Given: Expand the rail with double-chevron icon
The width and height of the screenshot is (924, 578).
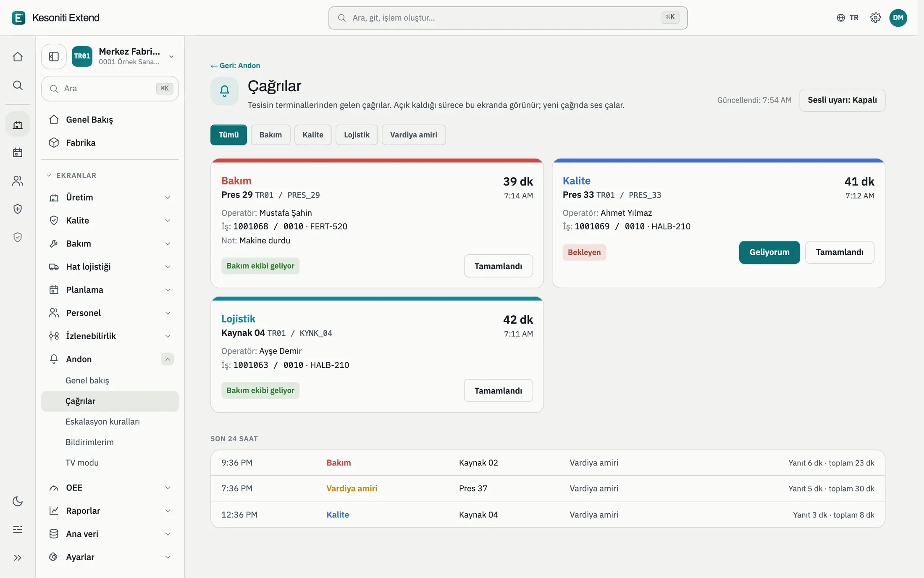Looking at the screenshot, I should [18, 558].
